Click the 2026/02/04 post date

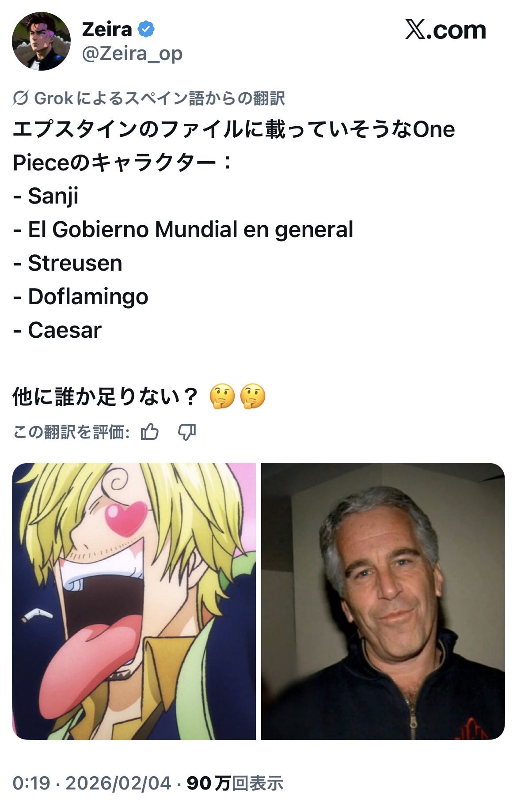118,783
